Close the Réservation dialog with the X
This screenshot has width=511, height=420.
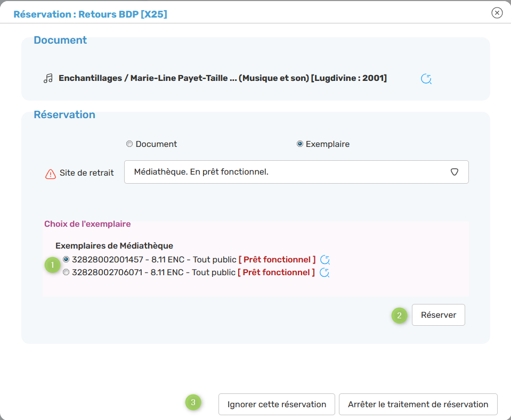tap(497, 13)
